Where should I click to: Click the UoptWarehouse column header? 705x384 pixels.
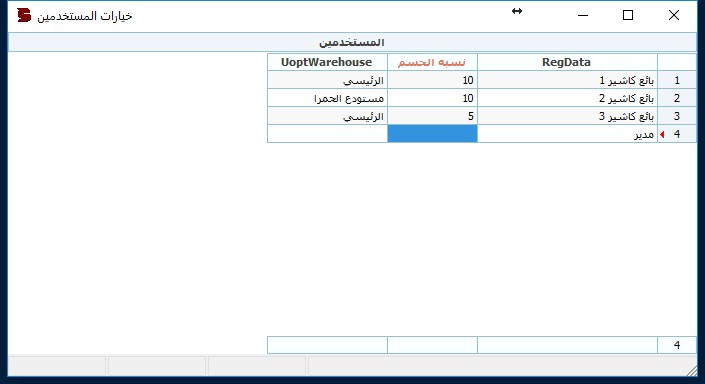[x=327, y=62]
